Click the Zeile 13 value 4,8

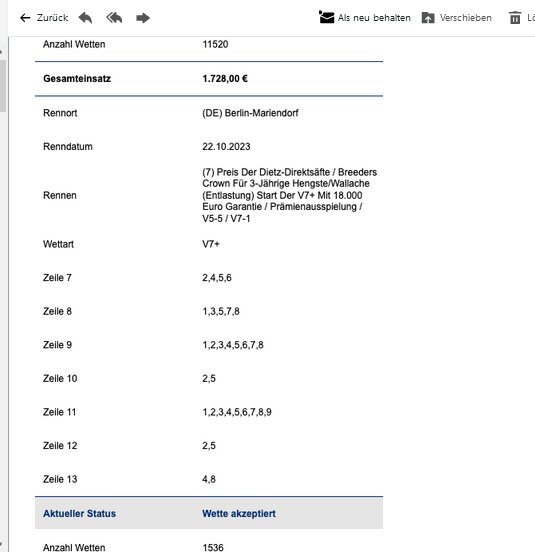209,479
